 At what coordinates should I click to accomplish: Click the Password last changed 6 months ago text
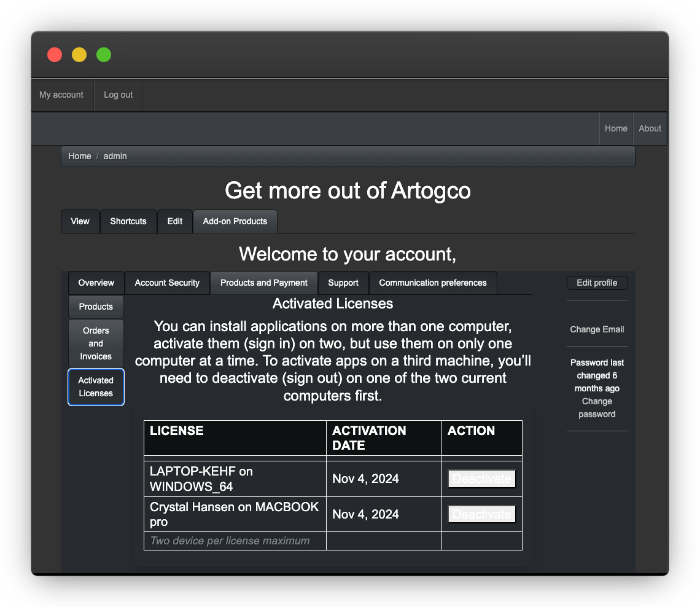597,375
